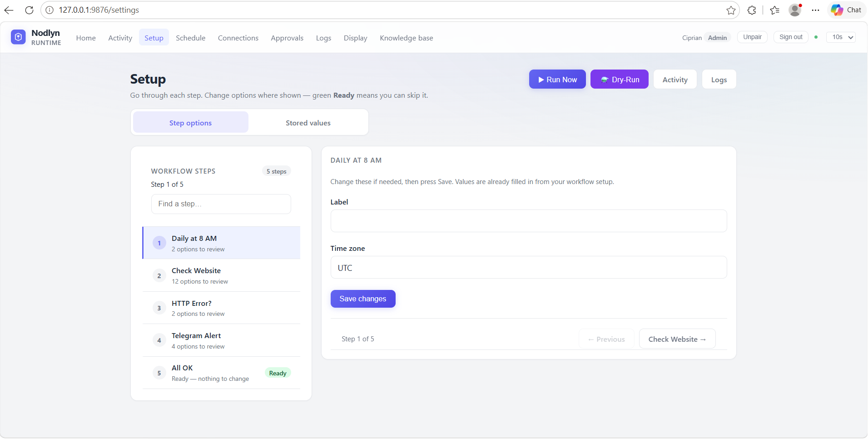Image resolution: width=868 pixels, height=439 pixels.
Task: Click the 5 steps count badge
Action: [x=276, y=171]
